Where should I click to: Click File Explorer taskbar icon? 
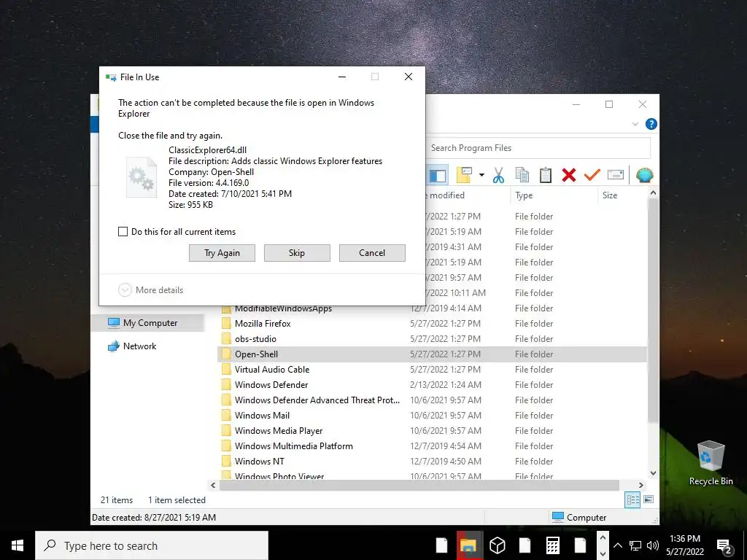tap(468, 545)
